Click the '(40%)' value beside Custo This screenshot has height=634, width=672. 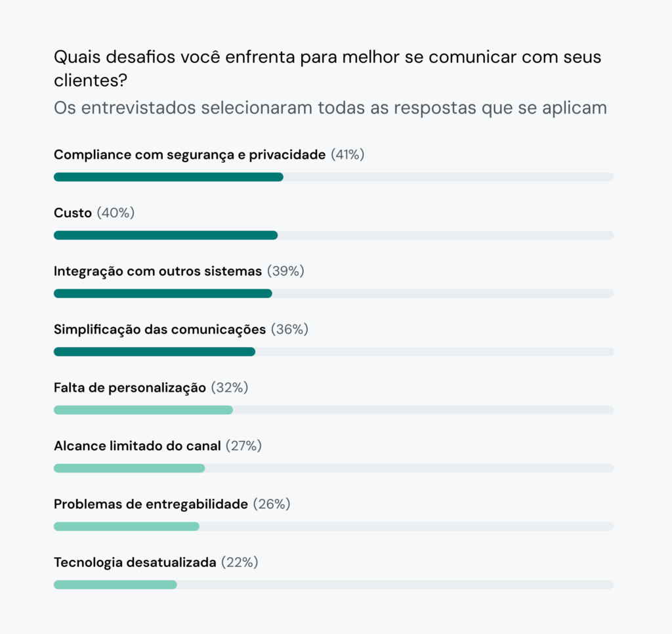(115, 213)
